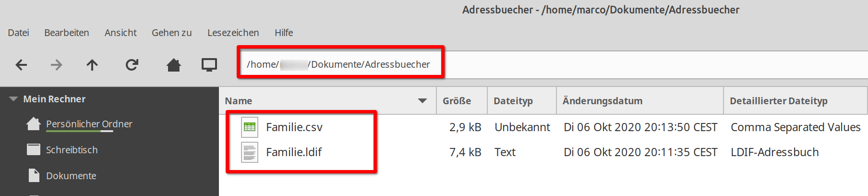Select the Familie.csv spreadsheet file icon
This screenshot has height=196, width=868.
250,127
